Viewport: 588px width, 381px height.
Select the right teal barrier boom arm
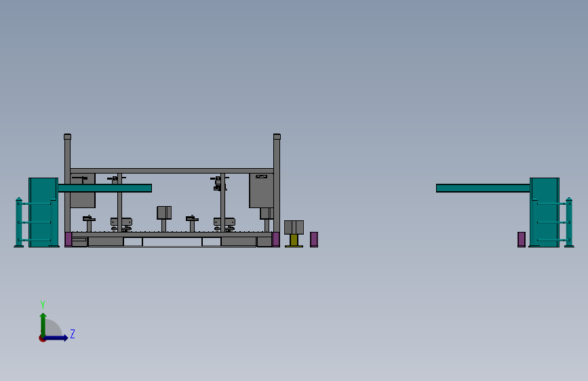tap(483, 188)
